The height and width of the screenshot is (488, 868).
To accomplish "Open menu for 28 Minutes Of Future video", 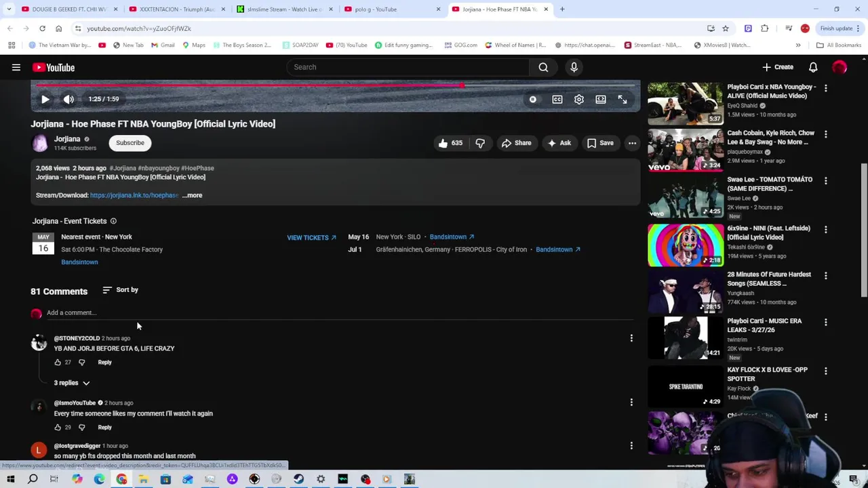I will click(x=825, y=276).
